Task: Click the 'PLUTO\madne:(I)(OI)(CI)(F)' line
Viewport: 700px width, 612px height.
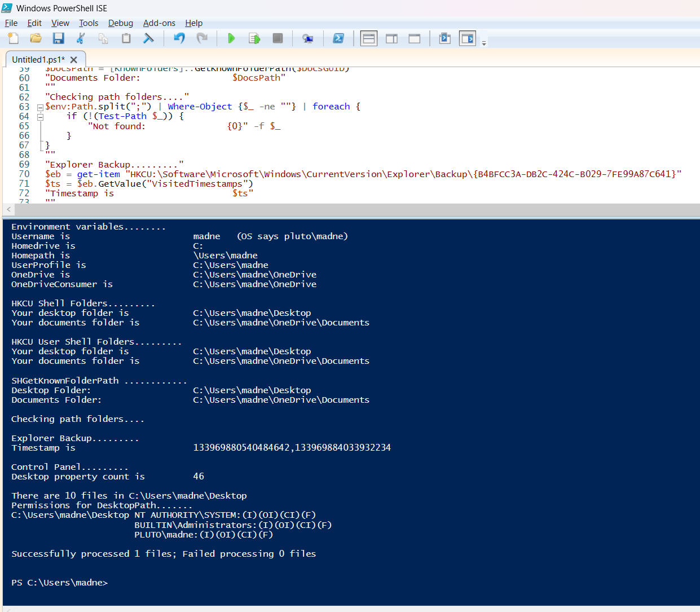Action: click(204, 535)
